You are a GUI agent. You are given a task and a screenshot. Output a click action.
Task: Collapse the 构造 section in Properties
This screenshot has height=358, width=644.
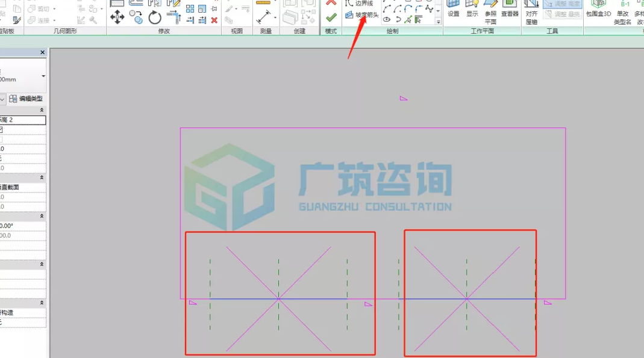click(x=42, y=303)
